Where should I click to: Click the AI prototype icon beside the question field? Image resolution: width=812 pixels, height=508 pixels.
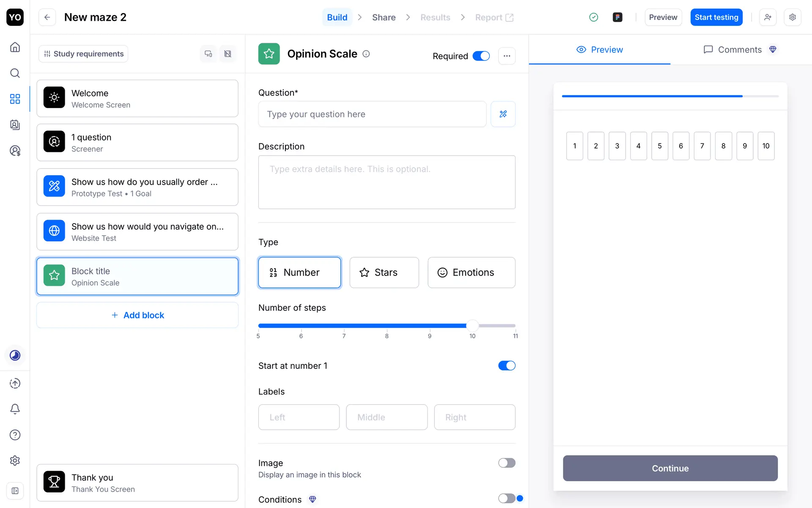point(503,114)
